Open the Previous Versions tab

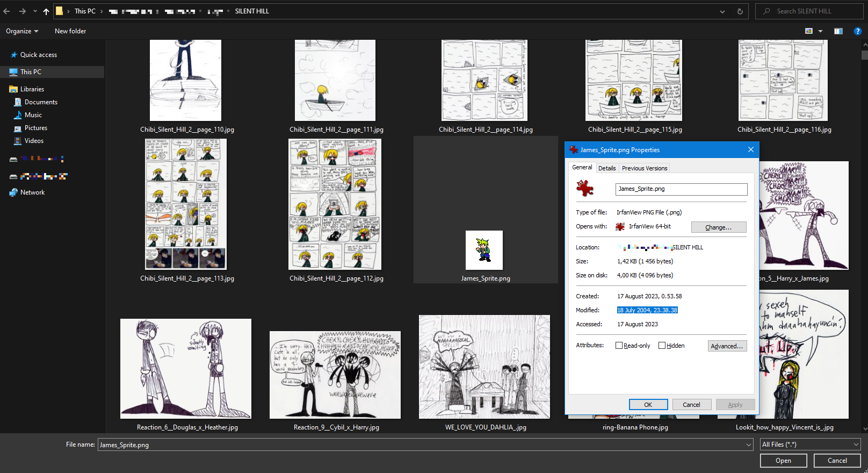[x=644, y=168]
